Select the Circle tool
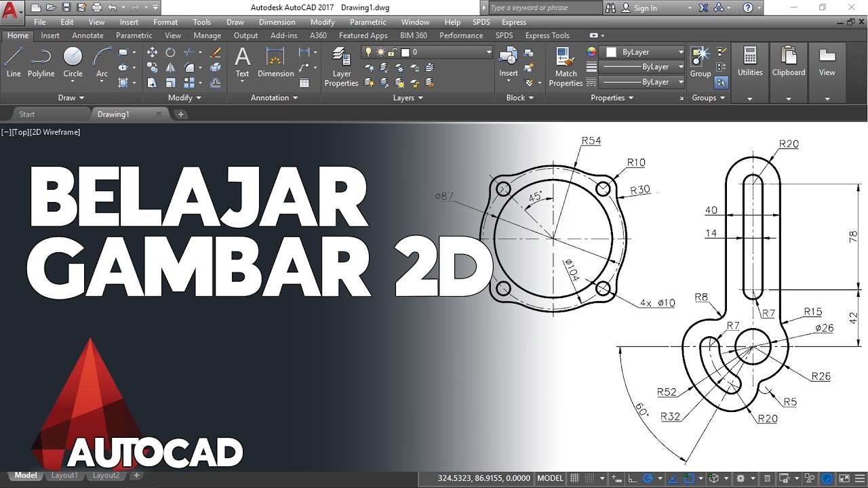This screenshot has height=488, width=868. tap(73, 62)
